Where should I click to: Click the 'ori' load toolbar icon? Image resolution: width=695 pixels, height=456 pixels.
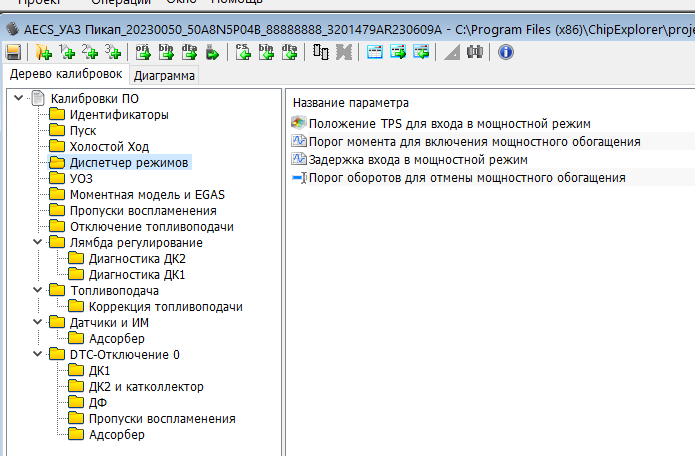[142, 52]
